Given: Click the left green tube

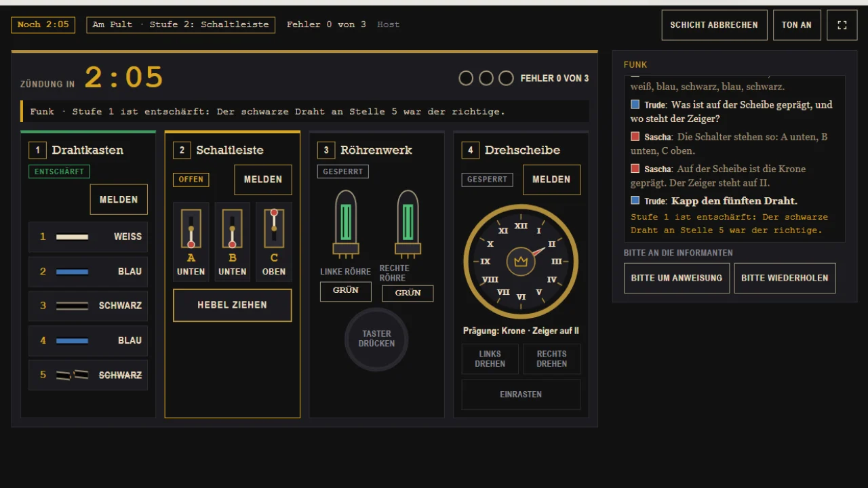Looking at the screenshot, I should (x=346, y=224).
